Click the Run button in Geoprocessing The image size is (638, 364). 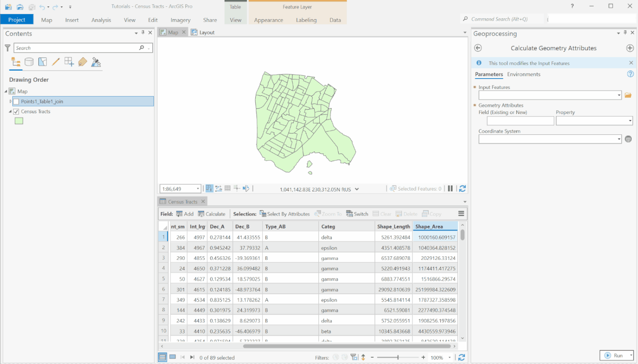pos(617,355)
